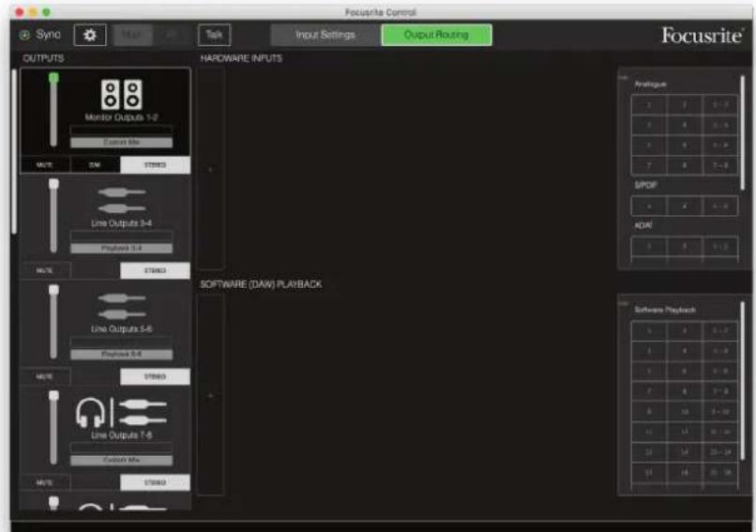Click the Line Outputs 3-4 volume fader
This screenshot has height=532, width=756.
[x=53, y=216]
